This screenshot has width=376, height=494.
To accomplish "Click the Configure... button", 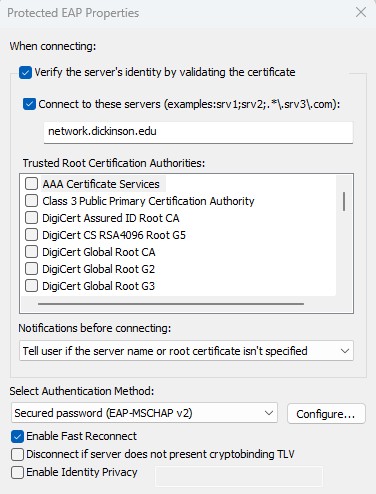I will coord(326,414).
